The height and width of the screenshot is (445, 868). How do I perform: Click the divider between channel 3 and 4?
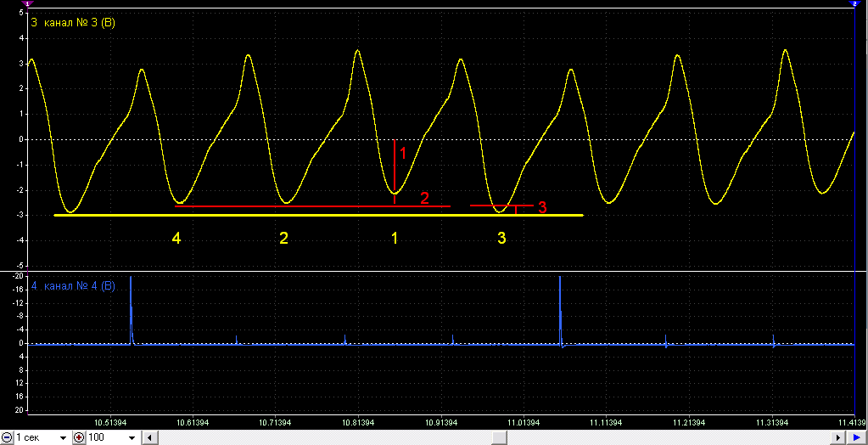(434, 272)
